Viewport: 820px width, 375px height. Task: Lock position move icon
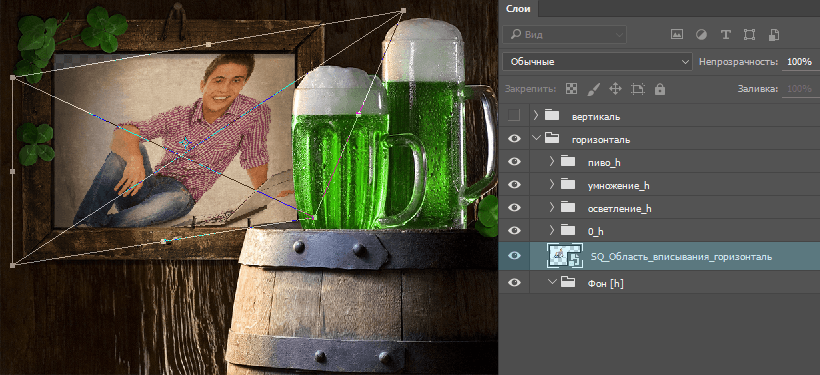[615, 89]
